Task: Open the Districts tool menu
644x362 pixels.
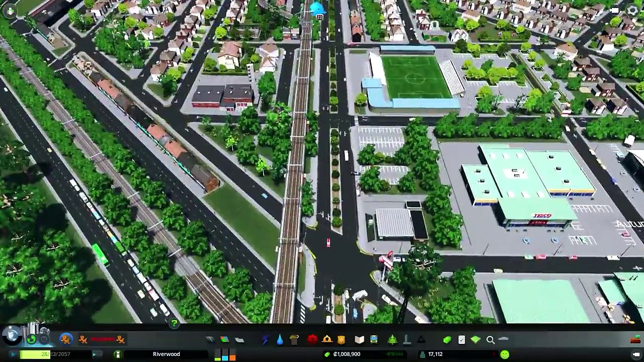Action: pyautogui.click(x=239, y=340)
